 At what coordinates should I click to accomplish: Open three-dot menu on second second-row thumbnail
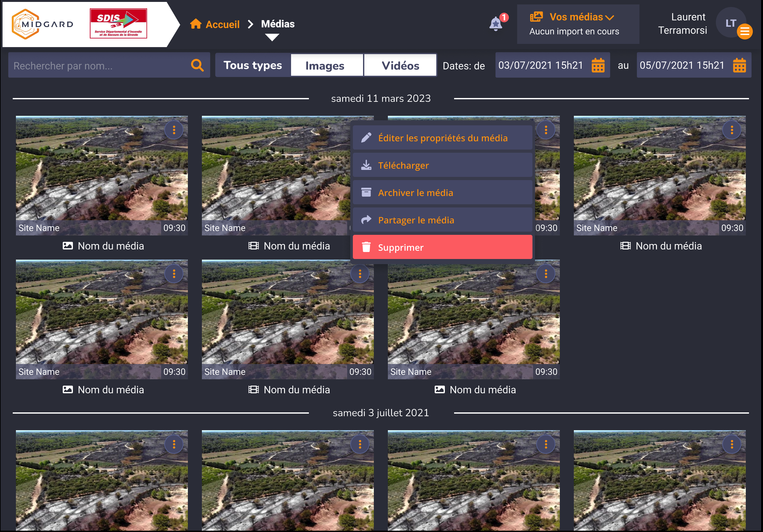(360, 274)
